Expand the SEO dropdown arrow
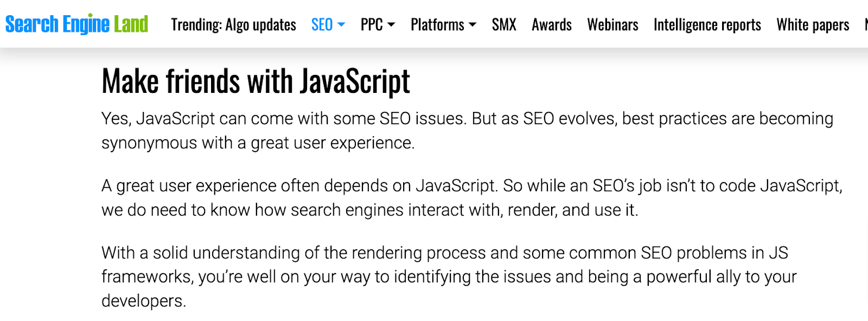Screen dimensions: 868x321 pos(341,25)
